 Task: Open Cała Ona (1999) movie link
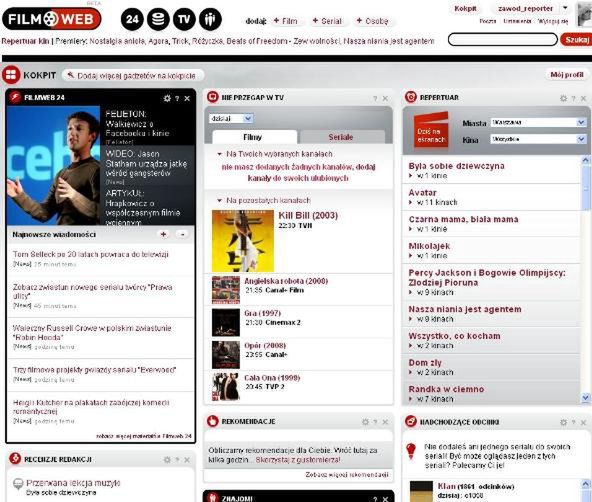(272, 378)
